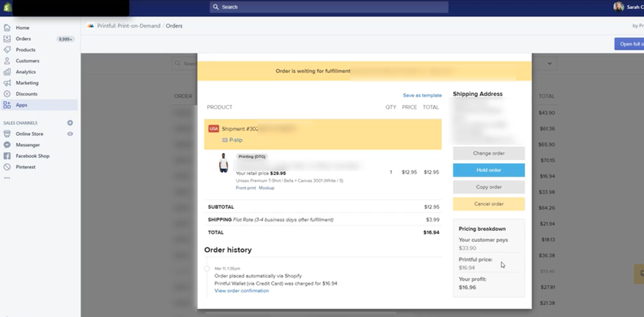Image resolution: width=644 pixels, height=317 pixels.
Task: Click the Pinterest channel icon
Action: tap(7, 167)
